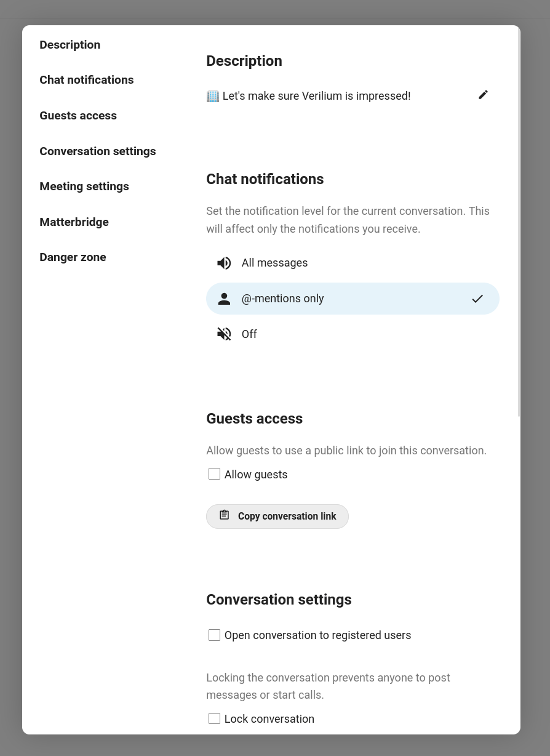Open the Meeting settings section
The width and height of the screenshot is (550, 756).
[x=84, y=187]
